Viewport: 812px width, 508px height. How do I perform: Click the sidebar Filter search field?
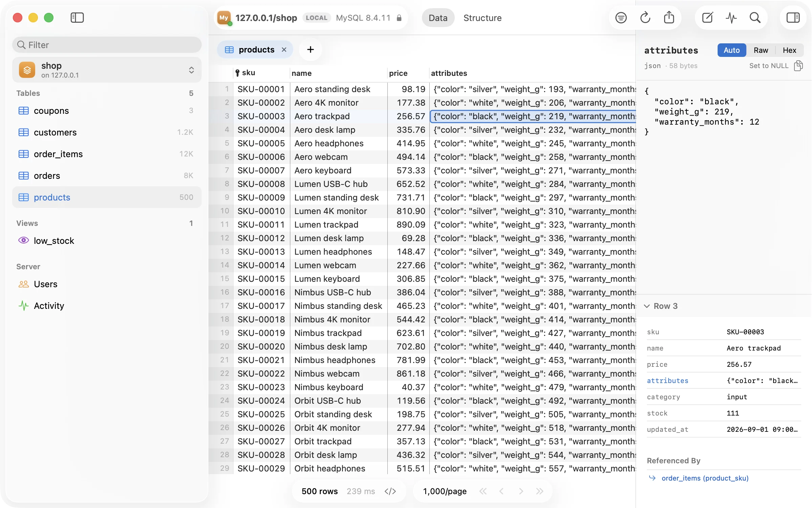107,45
